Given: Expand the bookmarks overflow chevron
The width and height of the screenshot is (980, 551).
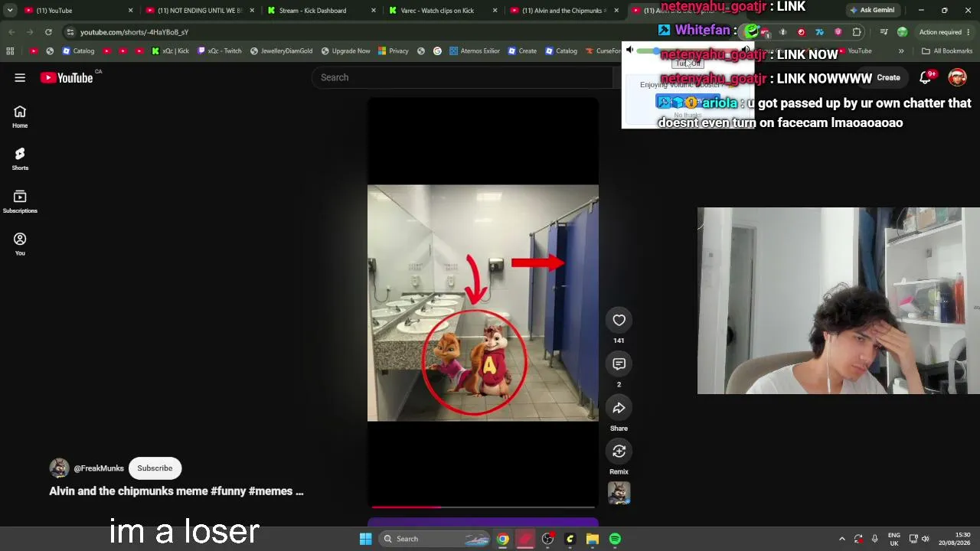Looking at the screenshot, I should [x=901, y=51].
